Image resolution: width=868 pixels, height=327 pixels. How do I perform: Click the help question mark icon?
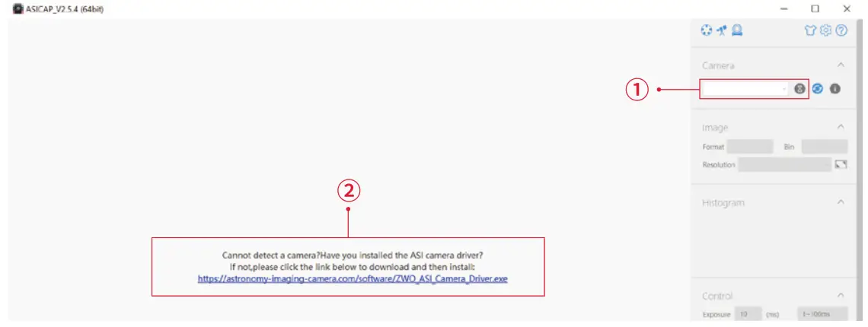pyautogui.click(x=841, y=30)
